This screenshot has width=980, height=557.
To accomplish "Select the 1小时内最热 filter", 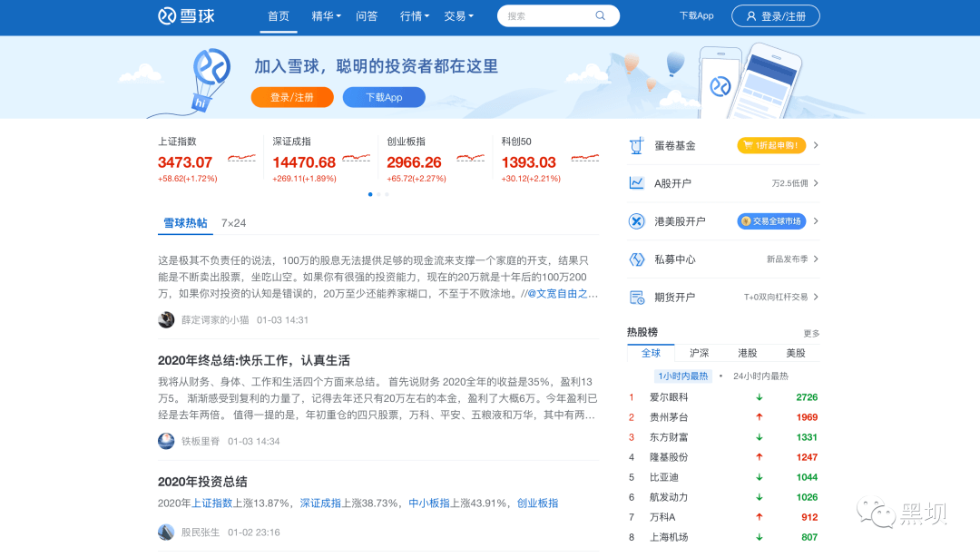I will 683,376.
